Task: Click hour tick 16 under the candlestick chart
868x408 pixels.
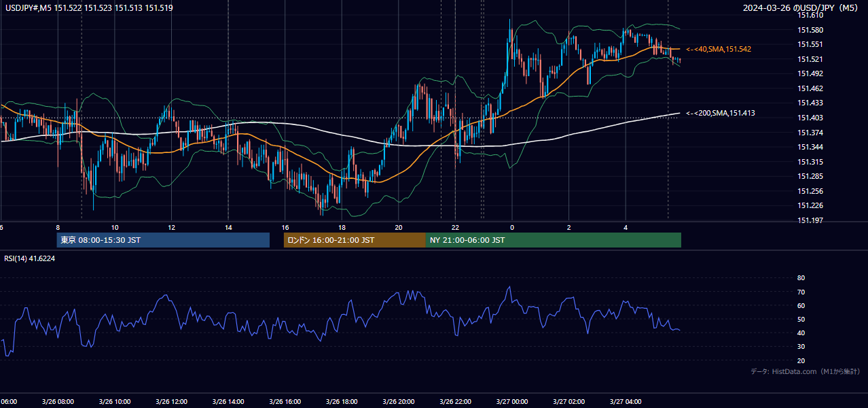Action: click(285, 227)
